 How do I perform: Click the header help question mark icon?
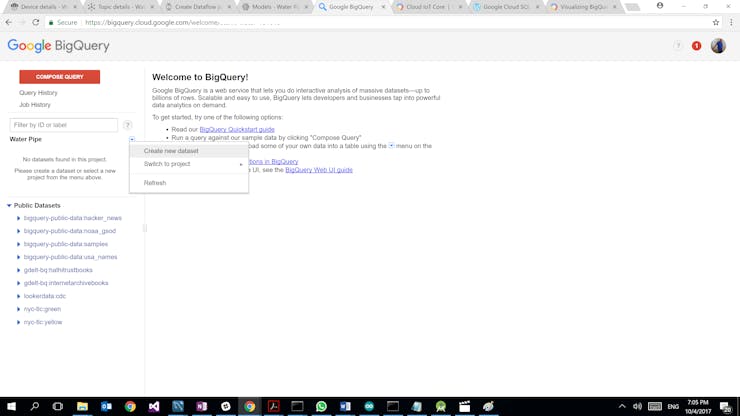pyautogui.click(x=678, y=46)
